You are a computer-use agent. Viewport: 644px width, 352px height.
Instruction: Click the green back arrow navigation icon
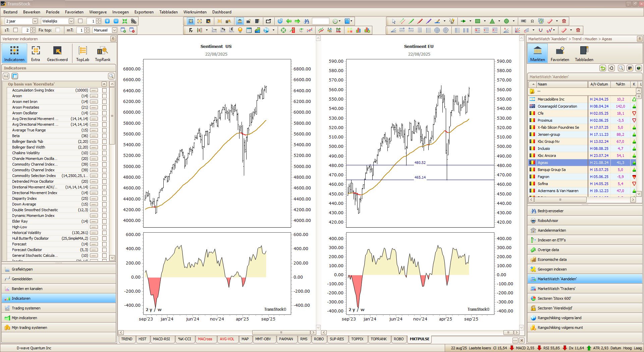[x=289, y=21]
